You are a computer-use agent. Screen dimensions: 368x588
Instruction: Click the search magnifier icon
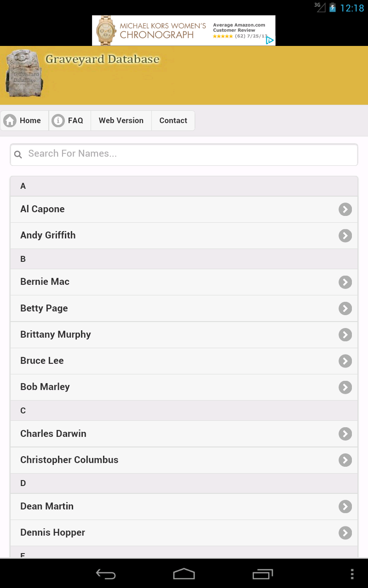18,154
